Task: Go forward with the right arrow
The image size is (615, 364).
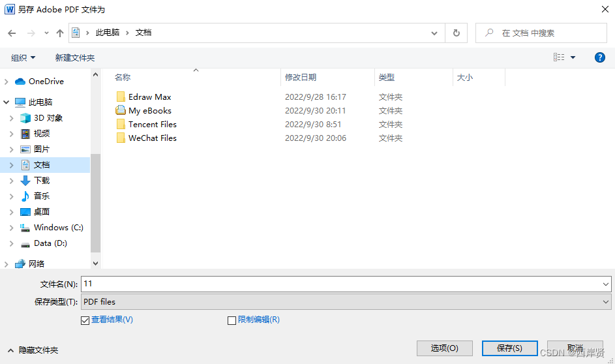Action: [x=31, y=33]
